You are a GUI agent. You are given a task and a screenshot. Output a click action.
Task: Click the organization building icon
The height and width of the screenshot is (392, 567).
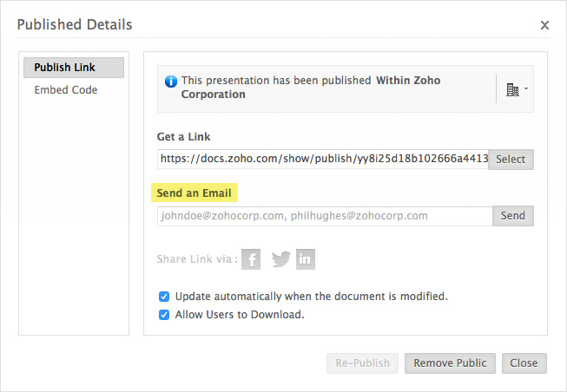tap(512, 89)
